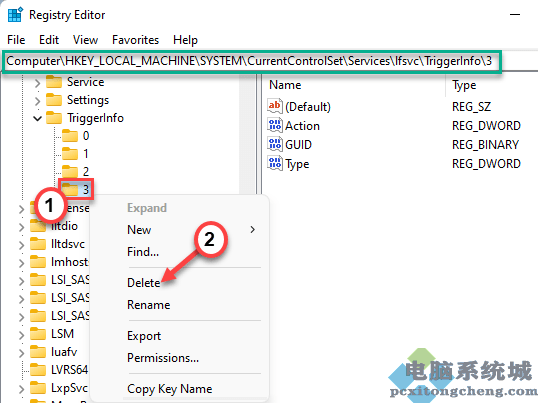Open the New submenu arrow

tap(253, 229)
